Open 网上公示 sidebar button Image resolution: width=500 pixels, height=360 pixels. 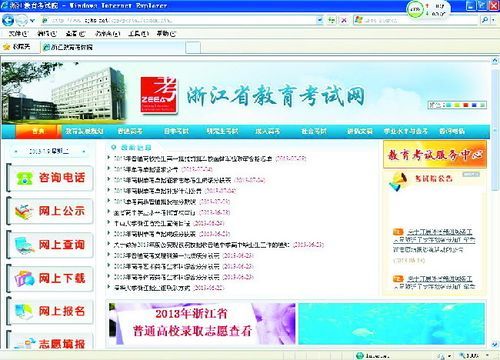(x=50, y=211)
